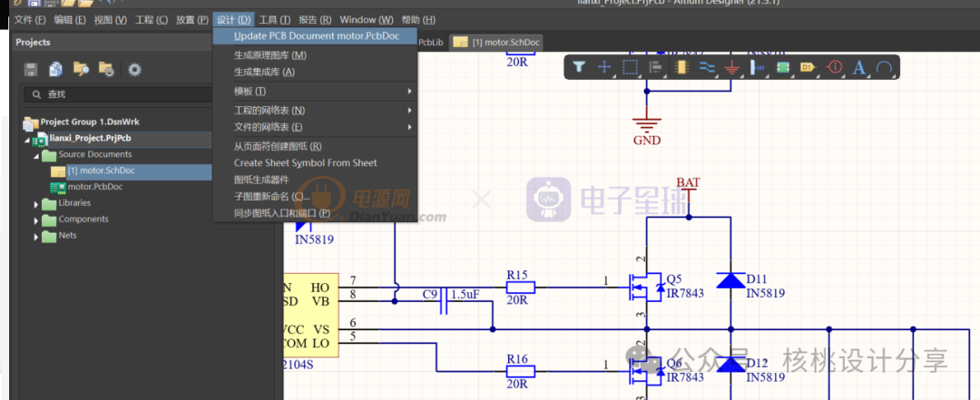
Task: Place a sheet symbol icon
Action: (x=782, y=67)
